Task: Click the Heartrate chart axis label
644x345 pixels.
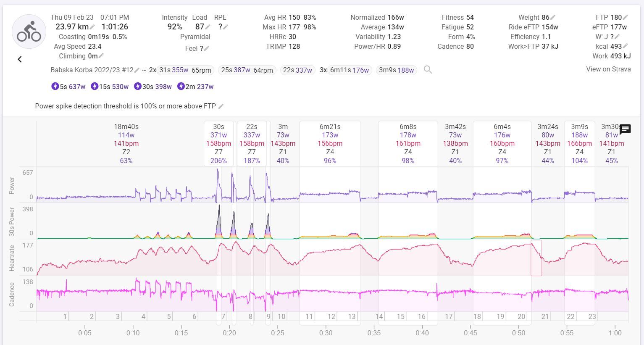Action: 12,258
